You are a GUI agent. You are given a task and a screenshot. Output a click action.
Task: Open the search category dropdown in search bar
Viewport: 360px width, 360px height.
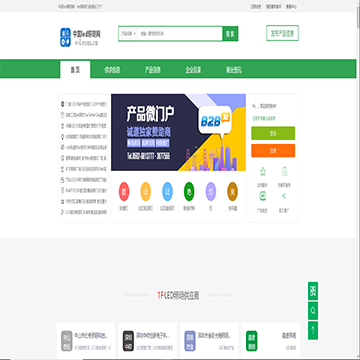pyautogui.click(x=129, y=34)
